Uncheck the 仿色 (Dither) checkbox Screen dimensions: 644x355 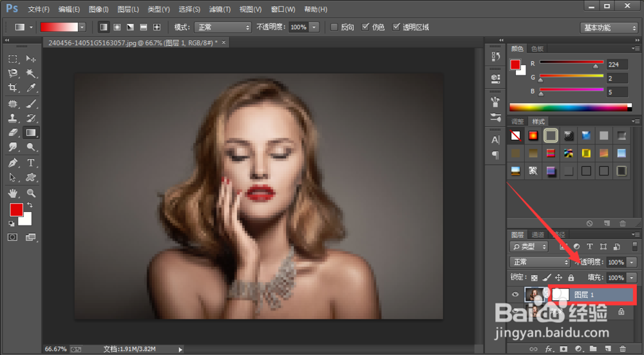[x=366, y=28]
